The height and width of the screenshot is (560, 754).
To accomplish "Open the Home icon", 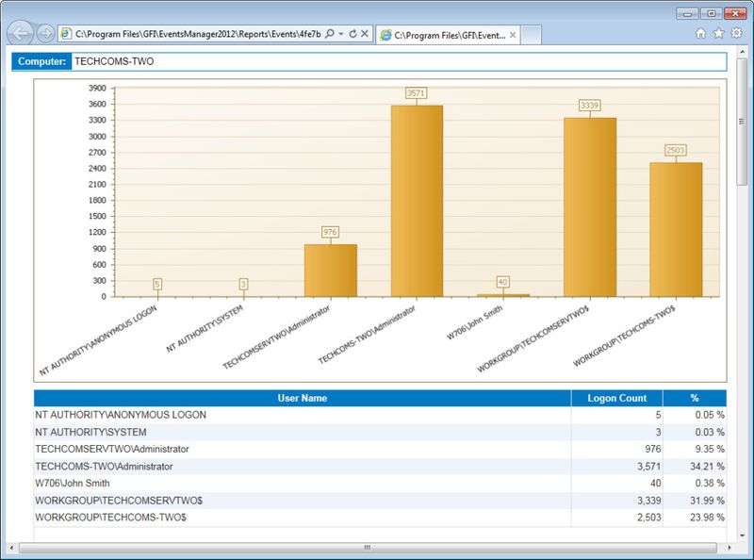I will (701, 33).
